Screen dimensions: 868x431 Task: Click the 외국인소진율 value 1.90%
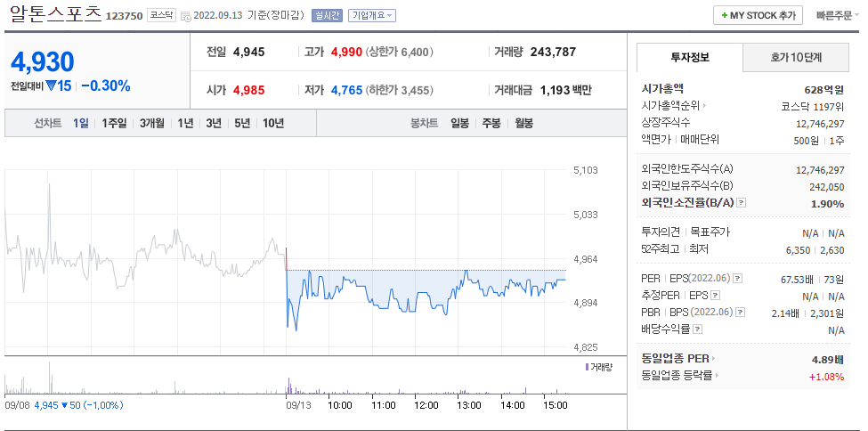click(828, 204)
